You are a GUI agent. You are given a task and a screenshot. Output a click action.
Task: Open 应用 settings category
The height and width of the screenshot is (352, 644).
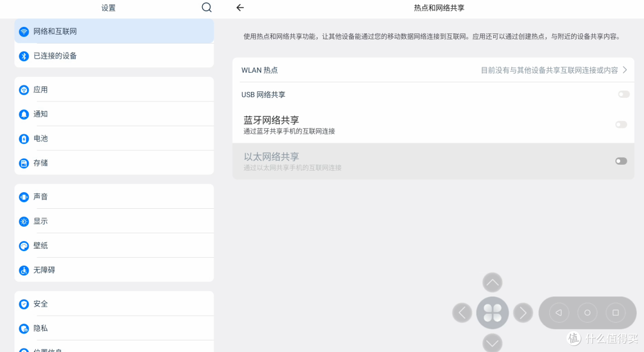[x=114, y=89]
